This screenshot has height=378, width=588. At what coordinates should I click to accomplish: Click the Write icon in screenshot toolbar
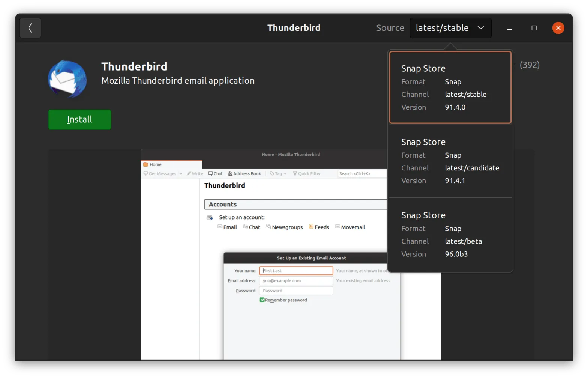tap(189, 173)
